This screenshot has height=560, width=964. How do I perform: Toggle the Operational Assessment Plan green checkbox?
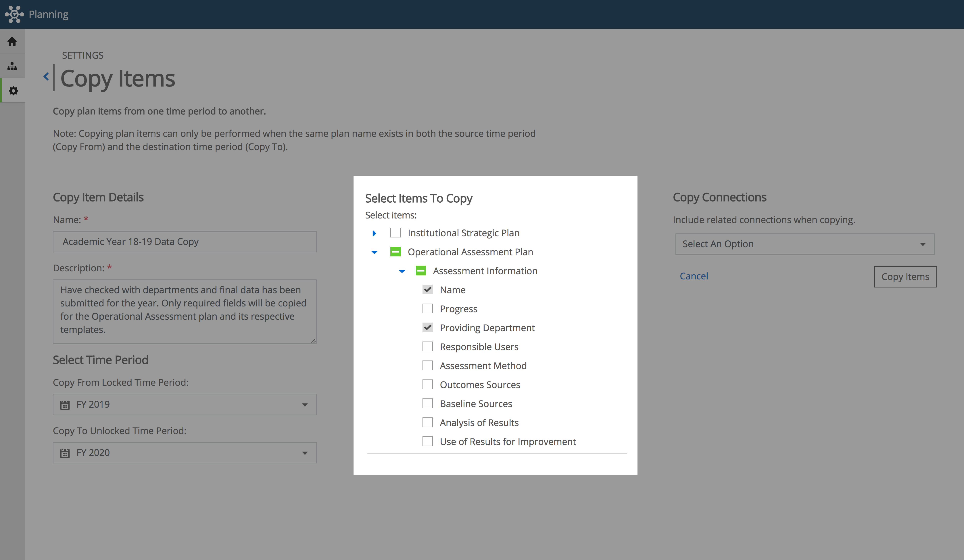[x=395, y=252]
